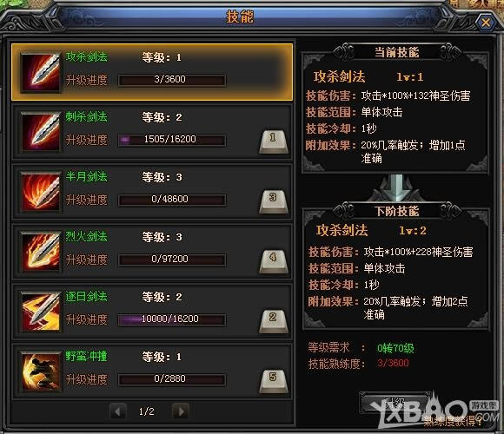Screen dimensions: 504x434
Task: Click the 攻杀剑法 skill icon
Action: pyautogui.click(x=41, y=73)
